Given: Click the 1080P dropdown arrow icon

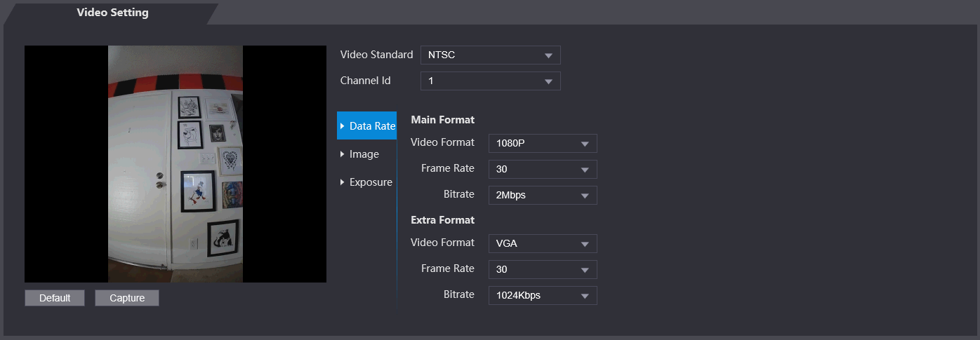Looking at the screenshot, I should pos(585,144).
